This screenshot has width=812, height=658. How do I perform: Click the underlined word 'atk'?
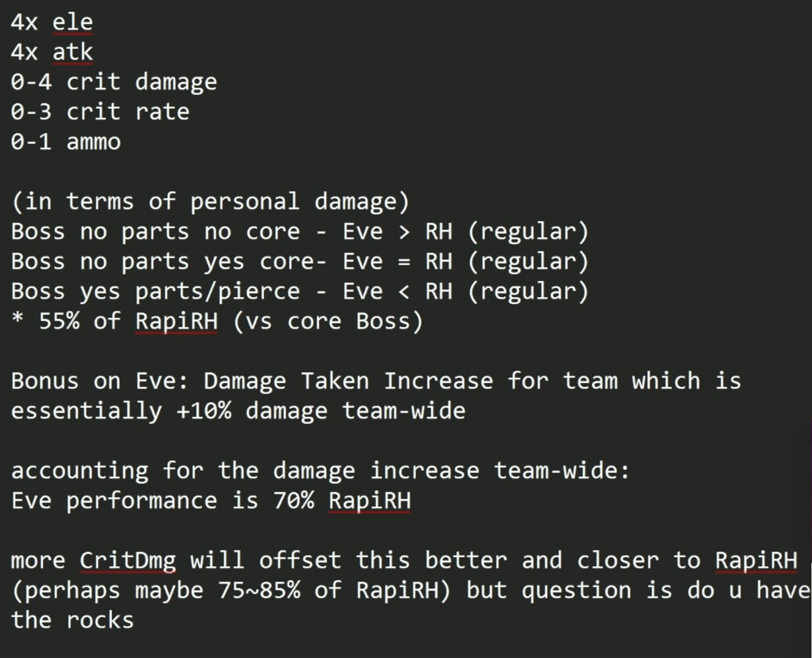pos(73,52)
